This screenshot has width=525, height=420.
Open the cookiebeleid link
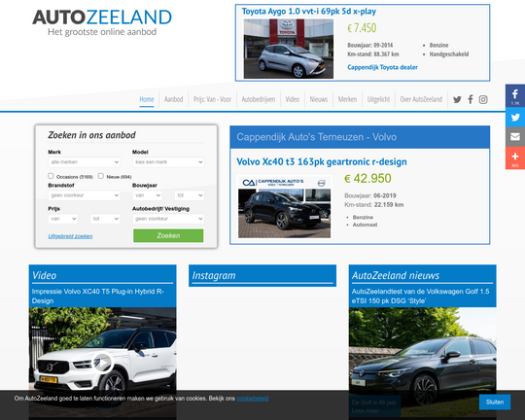coord(253,399)
